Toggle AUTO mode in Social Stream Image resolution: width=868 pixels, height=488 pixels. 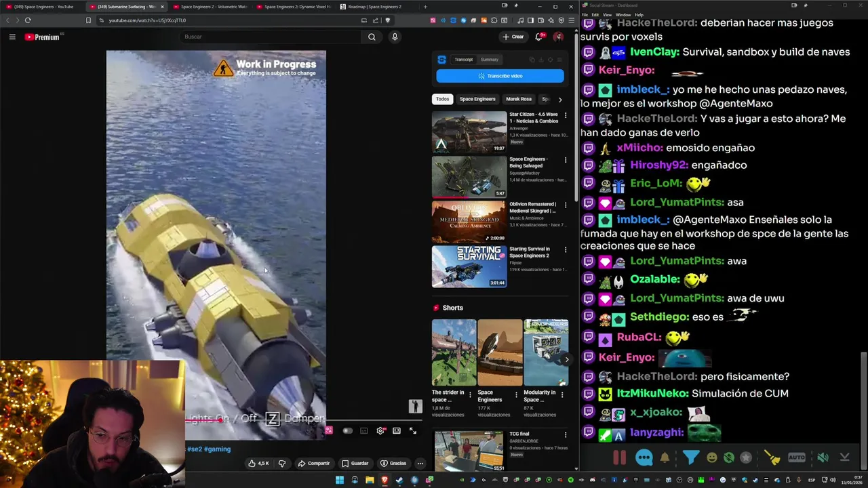pos(797,457)
